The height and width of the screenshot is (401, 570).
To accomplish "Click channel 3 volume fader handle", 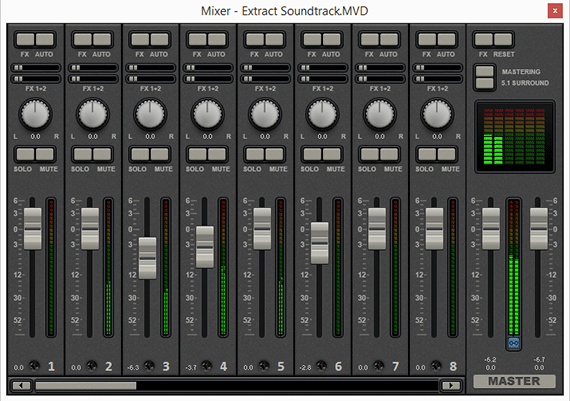I will click(148, 258).
